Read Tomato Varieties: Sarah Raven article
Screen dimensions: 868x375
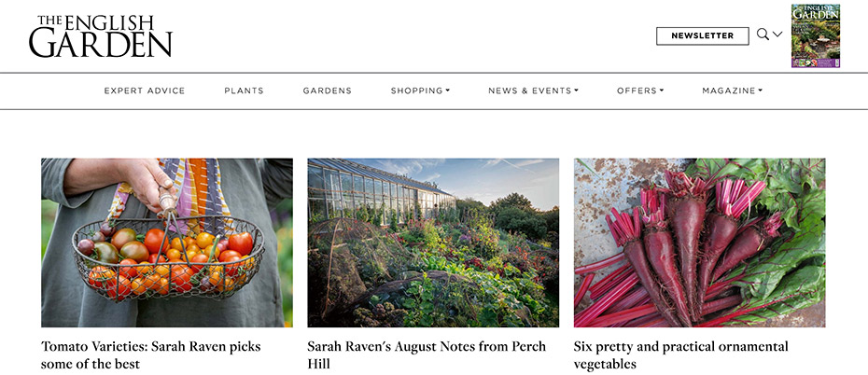(x=150, y=355)
